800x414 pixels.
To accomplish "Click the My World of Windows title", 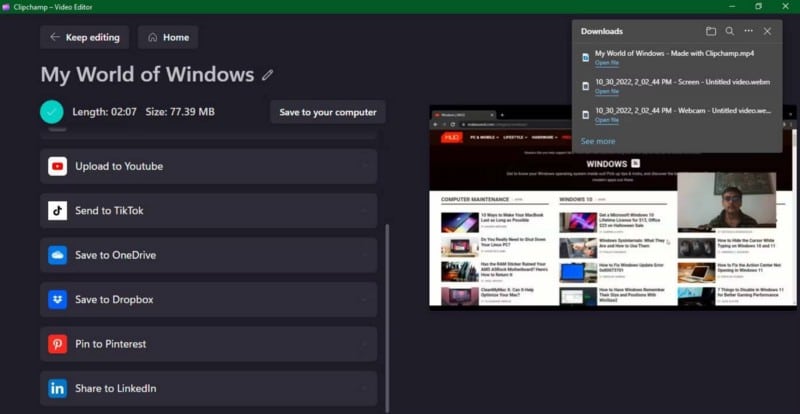I will [147, 75].
